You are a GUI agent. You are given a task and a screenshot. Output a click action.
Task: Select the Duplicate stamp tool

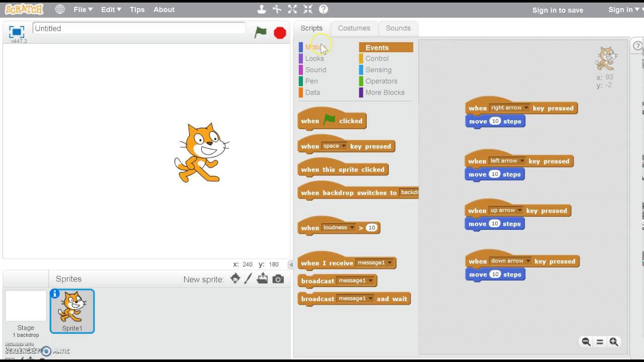point(261,9)
